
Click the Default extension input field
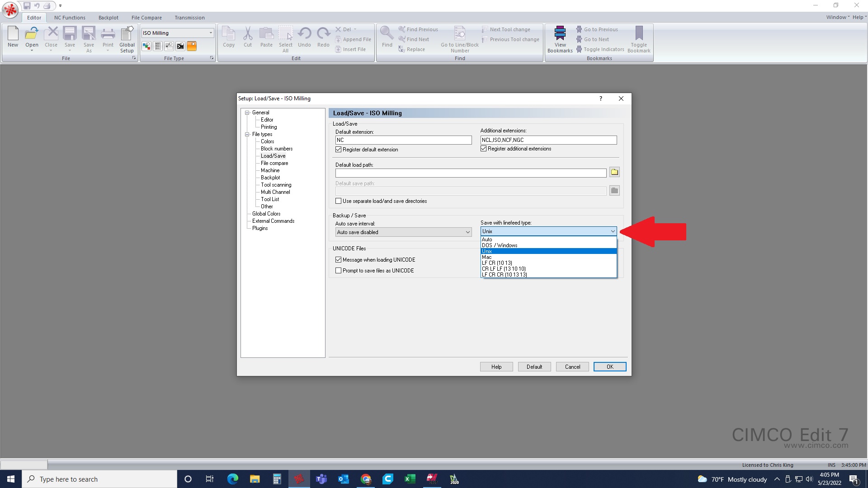pos(403,140)
